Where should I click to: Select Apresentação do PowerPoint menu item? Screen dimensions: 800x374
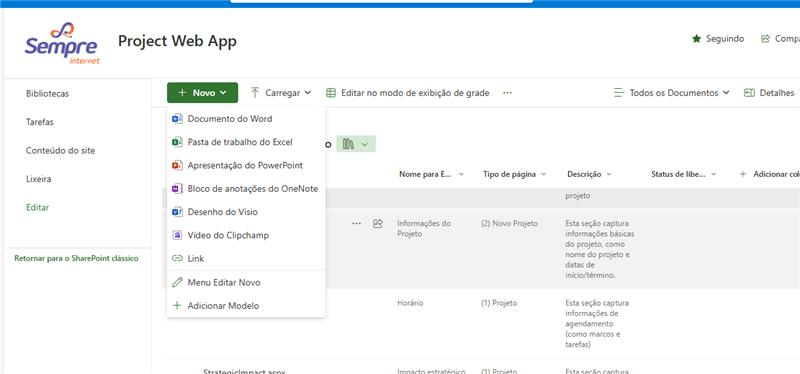coord(246,166)
